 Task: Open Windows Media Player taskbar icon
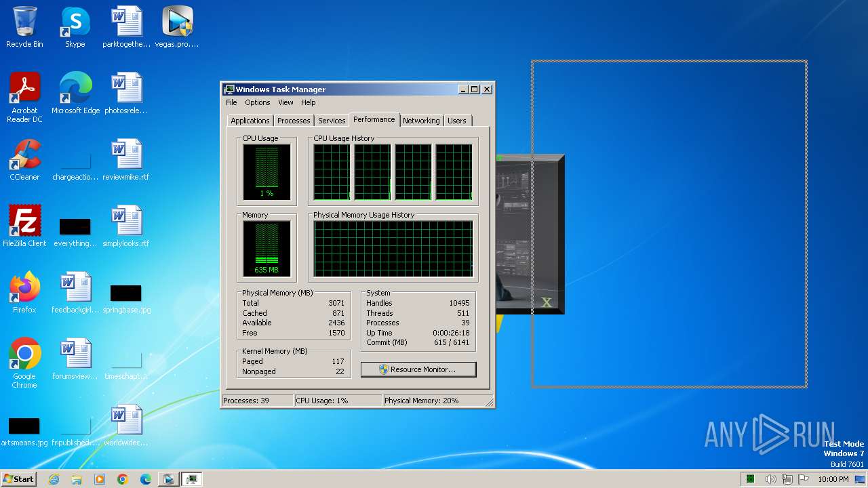click(x=100, y=479)
